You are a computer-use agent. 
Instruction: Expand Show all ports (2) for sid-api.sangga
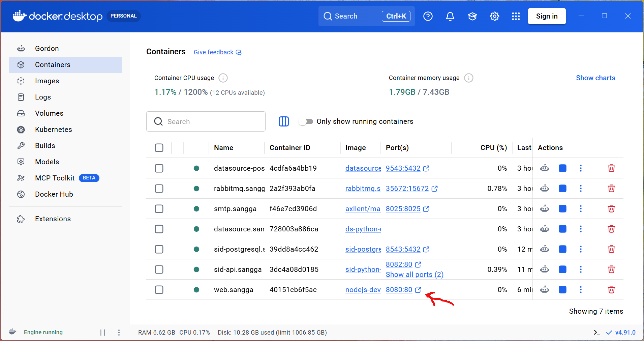[415, 275]
